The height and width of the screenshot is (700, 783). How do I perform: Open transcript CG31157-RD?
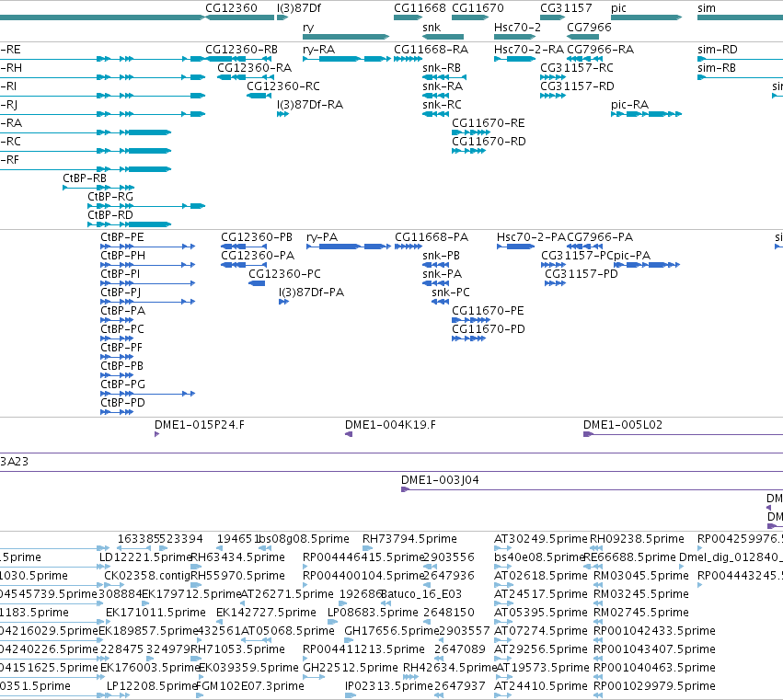pyautogui.click(x=577, y=86)
